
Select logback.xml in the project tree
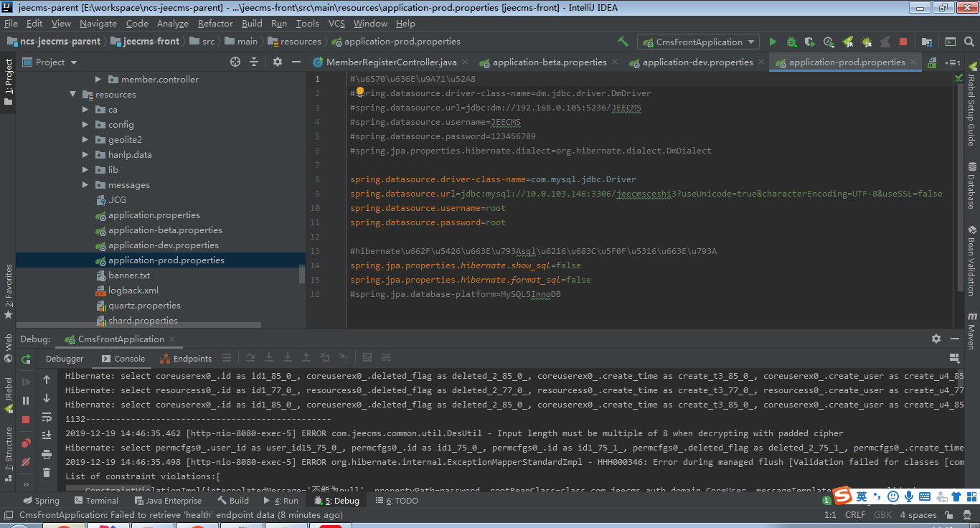(x=133, y=291)
